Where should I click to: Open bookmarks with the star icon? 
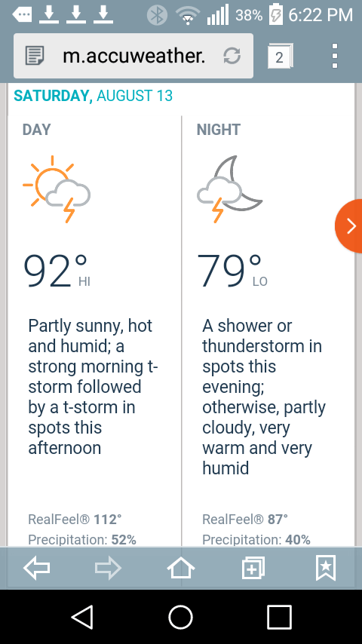click(326, 568)
